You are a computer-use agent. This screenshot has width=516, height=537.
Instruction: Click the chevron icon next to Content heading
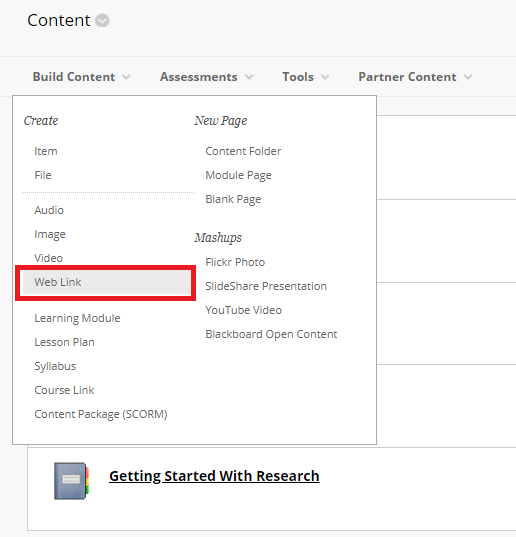(x=102, y=21)
